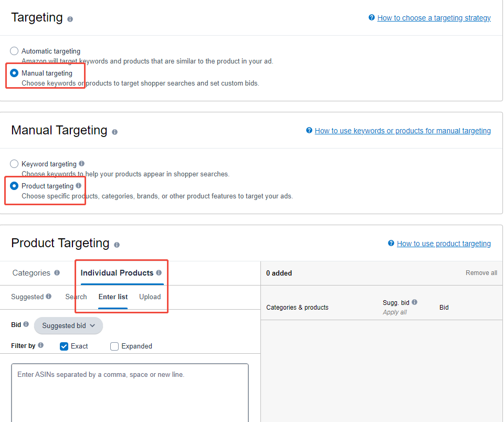Switch to the Categories tab
The image size is (504, 422).
click(31, 273)
